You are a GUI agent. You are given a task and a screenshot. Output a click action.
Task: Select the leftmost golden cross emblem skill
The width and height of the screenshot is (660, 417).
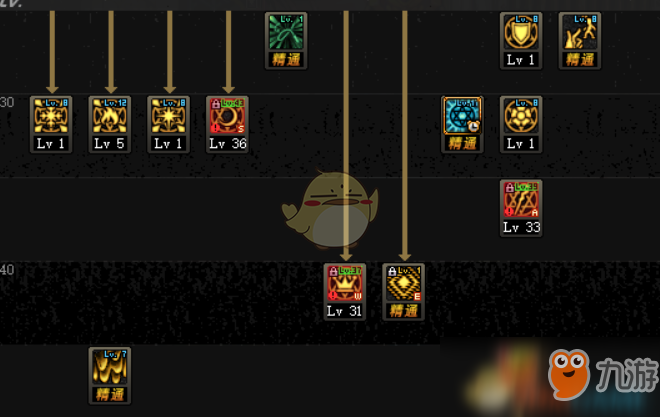tap(51, 116)
